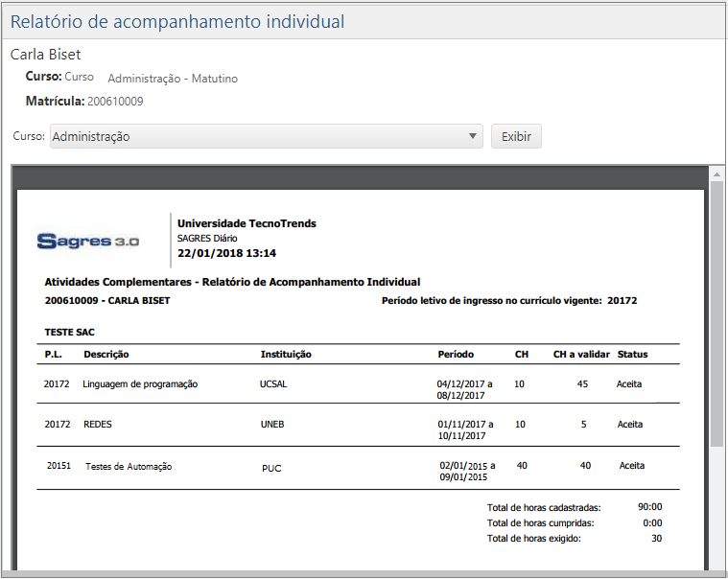Open the Curso dropdown arrow
This screenshot has width=728, height=579.
(473, 136)
